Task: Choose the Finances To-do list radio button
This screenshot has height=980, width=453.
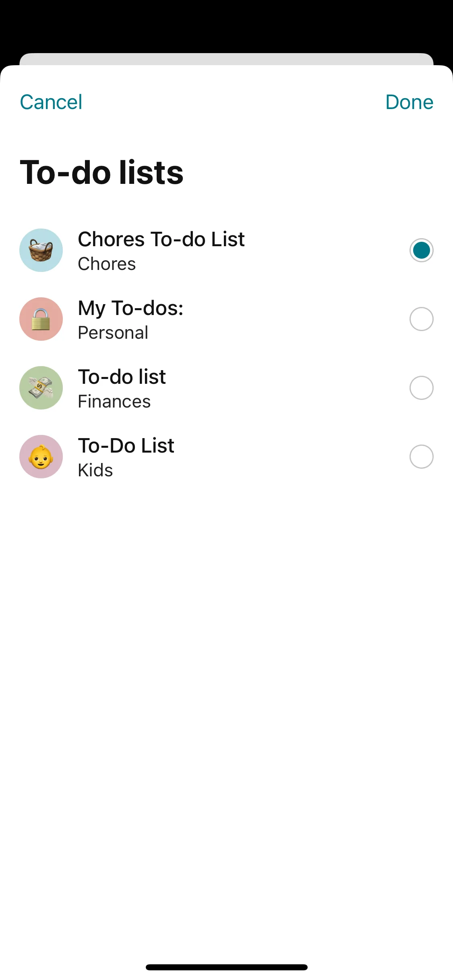Action: point(421,388)
